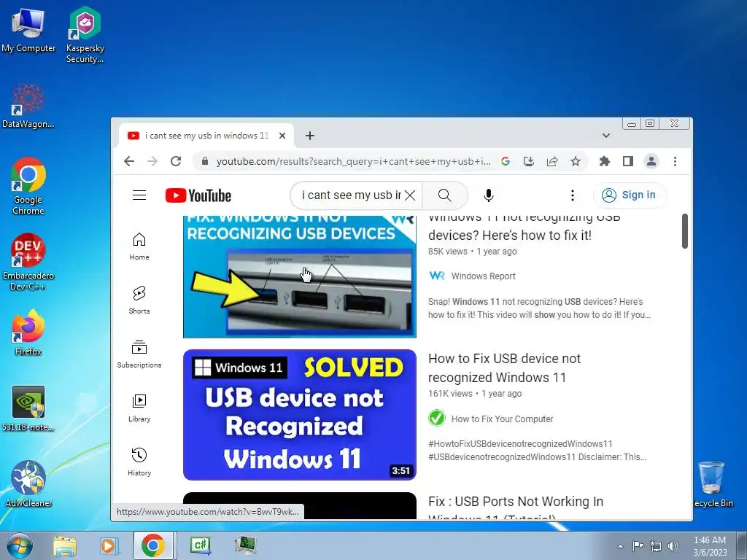Open My Computer desktop icon

coord(28,29)
